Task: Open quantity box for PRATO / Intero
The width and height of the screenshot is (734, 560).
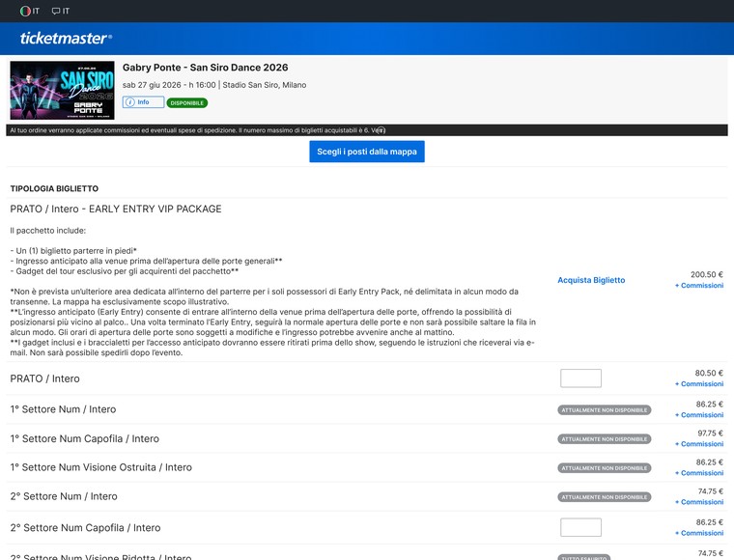Action: click(581, 378)
